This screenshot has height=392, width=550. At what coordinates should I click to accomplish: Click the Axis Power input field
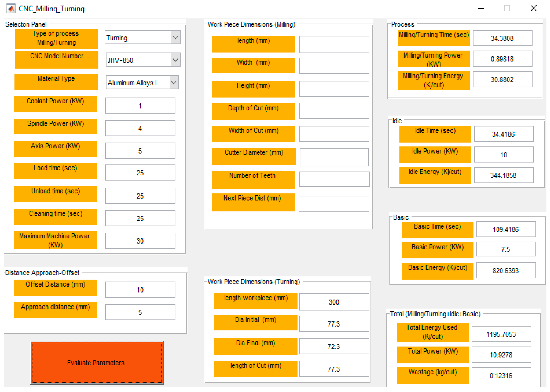coord(140,151)
